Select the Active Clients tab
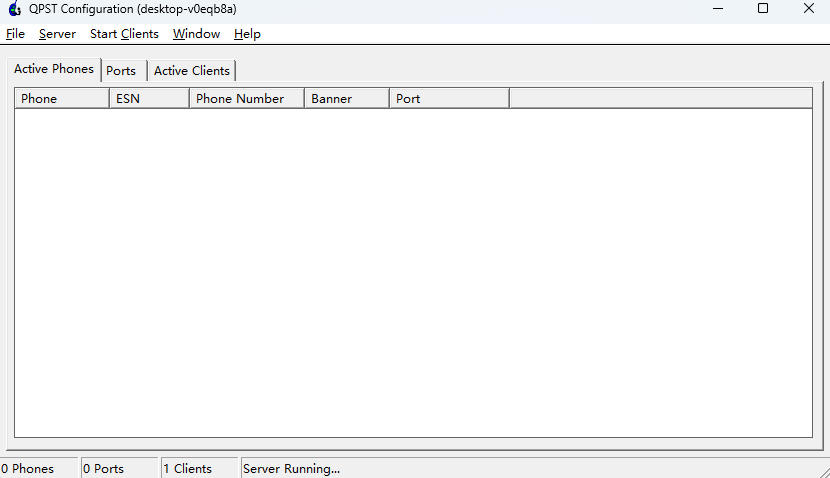The image size is (830, 478). point(191,71)
